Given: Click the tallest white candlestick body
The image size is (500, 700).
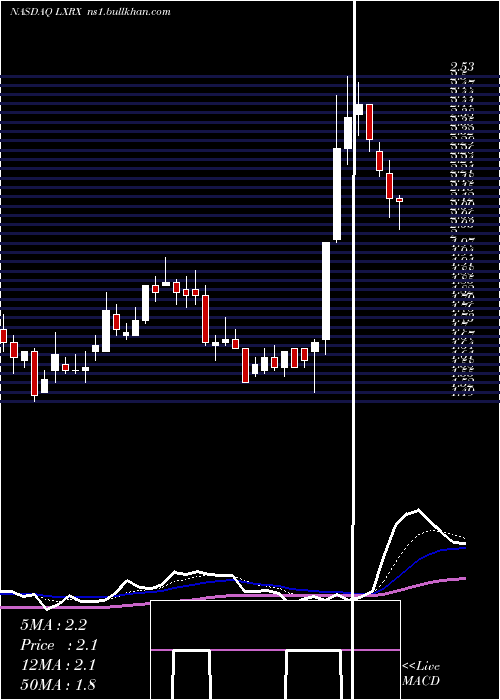Looking at the screenshot, I should tap(326, 291).
